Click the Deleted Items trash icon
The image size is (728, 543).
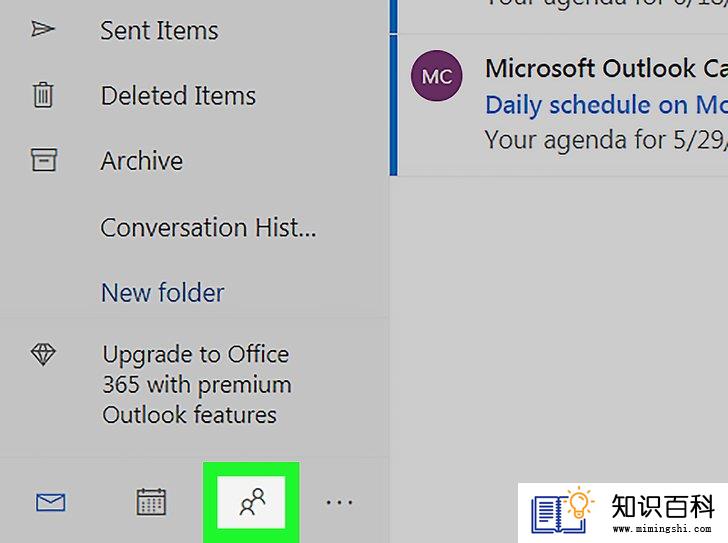click(x=43, y=95)
